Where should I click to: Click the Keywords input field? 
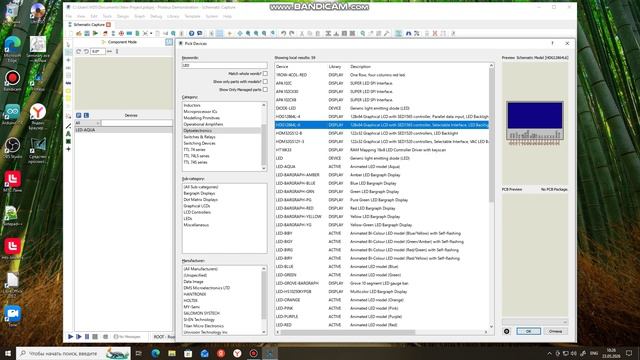[x=224, y=65]
